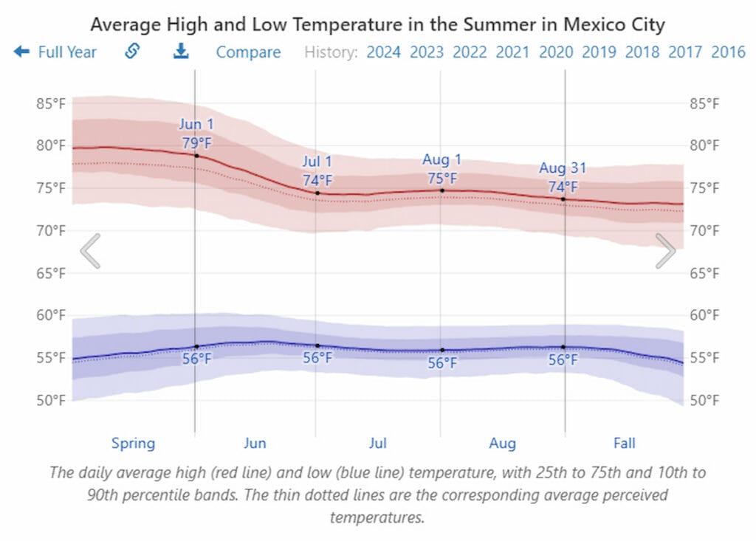Download the chart using the download icon
756x541 pixels.
pyautogui.click(x=181, y=52)
